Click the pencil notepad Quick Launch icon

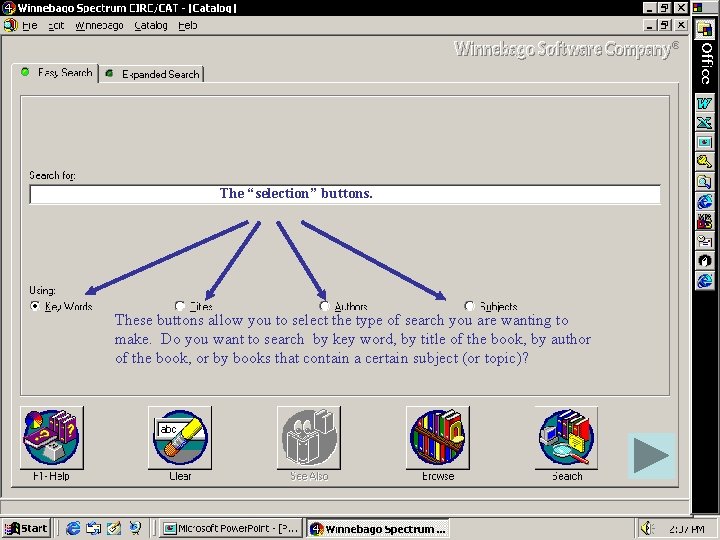(114, 529)
